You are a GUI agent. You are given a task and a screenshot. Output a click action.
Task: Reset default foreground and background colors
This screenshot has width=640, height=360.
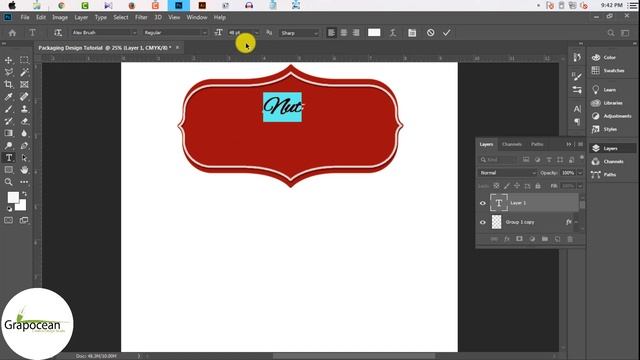[x=9, y=209]
